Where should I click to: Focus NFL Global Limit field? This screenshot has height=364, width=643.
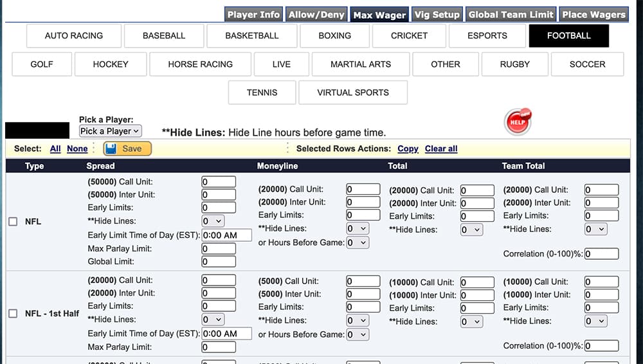tap(219, 261)
